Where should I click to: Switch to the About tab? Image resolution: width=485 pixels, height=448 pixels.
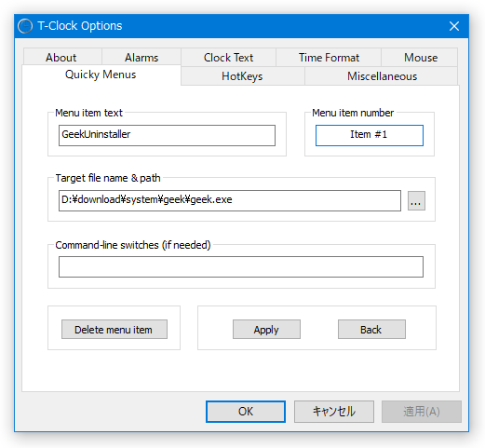pos(62,57)
